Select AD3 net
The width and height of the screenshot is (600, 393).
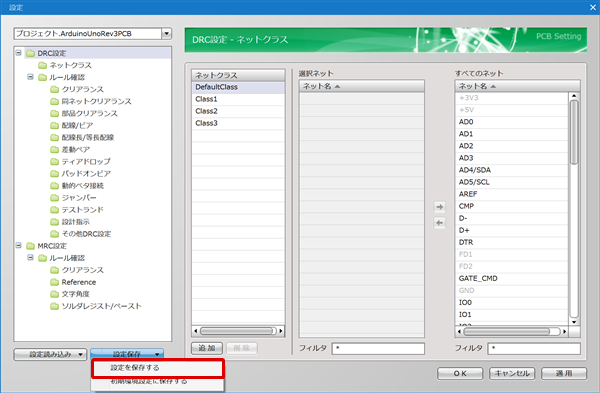coord(512,158)
